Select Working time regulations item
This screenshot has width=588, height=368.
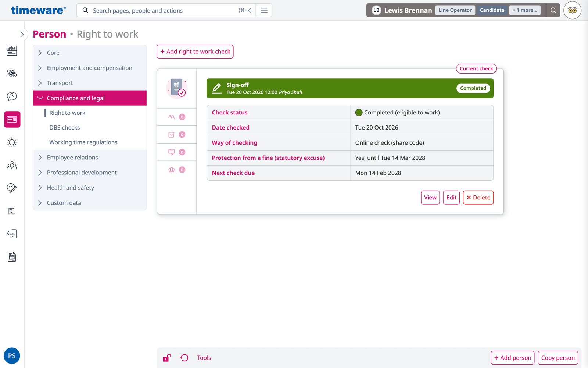pyautogui.click(x=83, y=142)
